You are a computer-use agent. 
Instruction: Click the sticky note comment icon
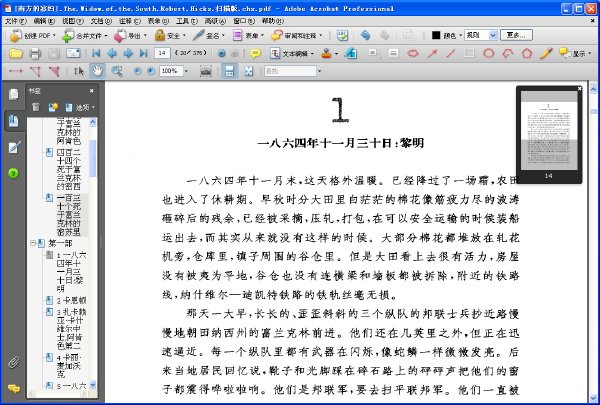tap(255, 54)
